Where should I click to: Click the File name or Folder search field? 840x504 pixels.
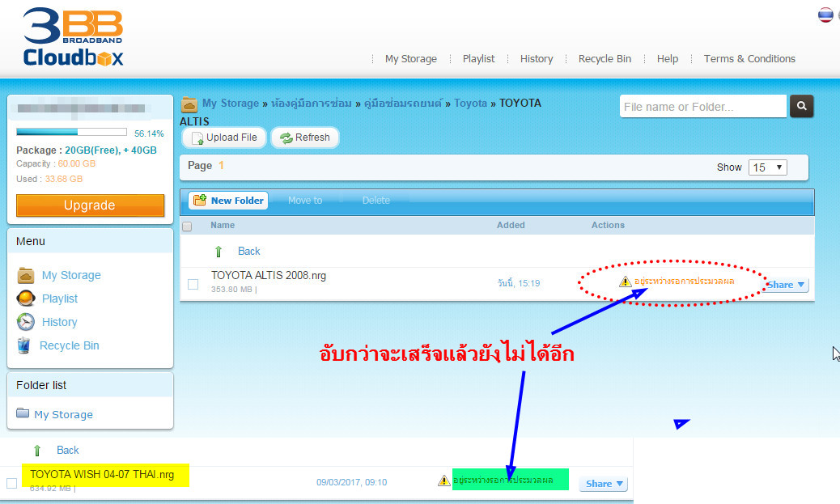point(703,107)
